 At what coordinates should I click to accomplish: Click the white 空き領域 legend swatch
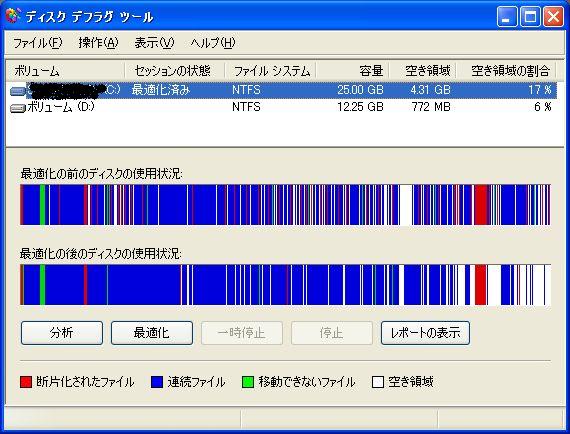click(x=378, y=382)
